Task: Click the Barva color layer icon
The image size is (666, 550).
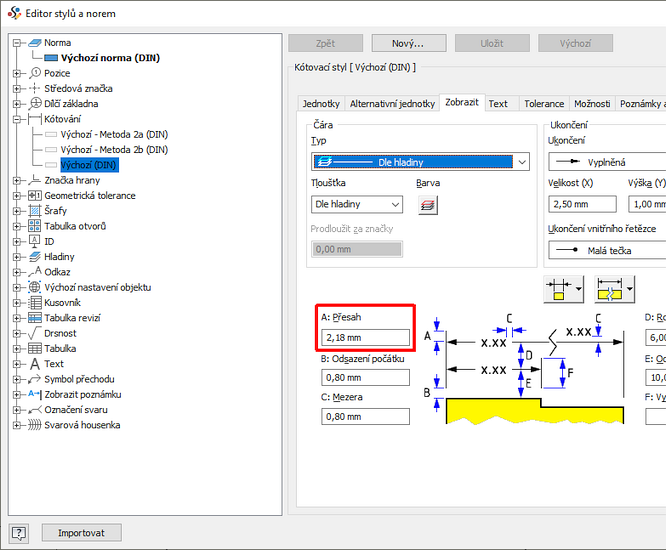Action: click(x=427, y=204)
